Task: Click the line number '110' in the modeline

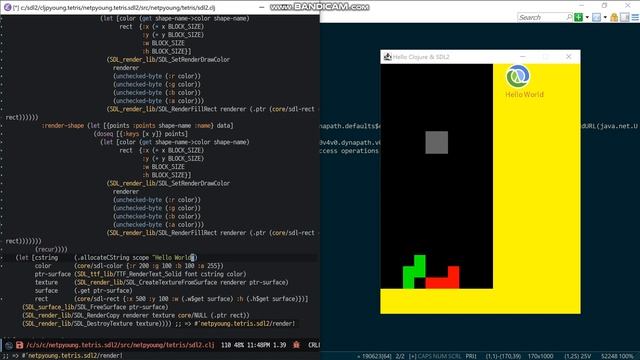Action: tap(226, 345)
